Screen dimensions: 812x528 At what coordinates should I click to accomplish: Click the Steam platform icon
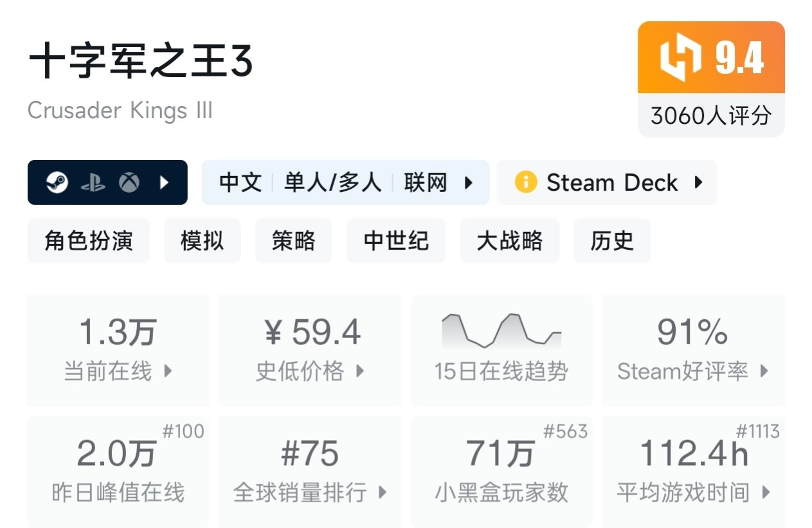tap(57, 183)
